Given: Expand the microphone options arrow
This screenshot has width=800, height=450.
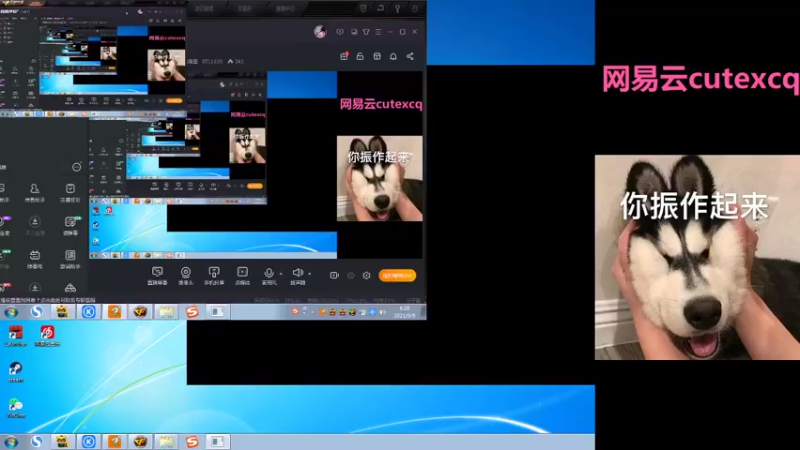Looking at the screenshot, I should (x=281, y=274).
